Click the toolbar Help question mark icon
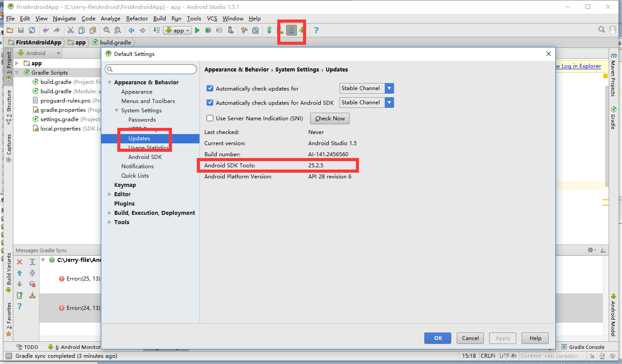Screen dimensions: 622x364 tap(316, 30)
